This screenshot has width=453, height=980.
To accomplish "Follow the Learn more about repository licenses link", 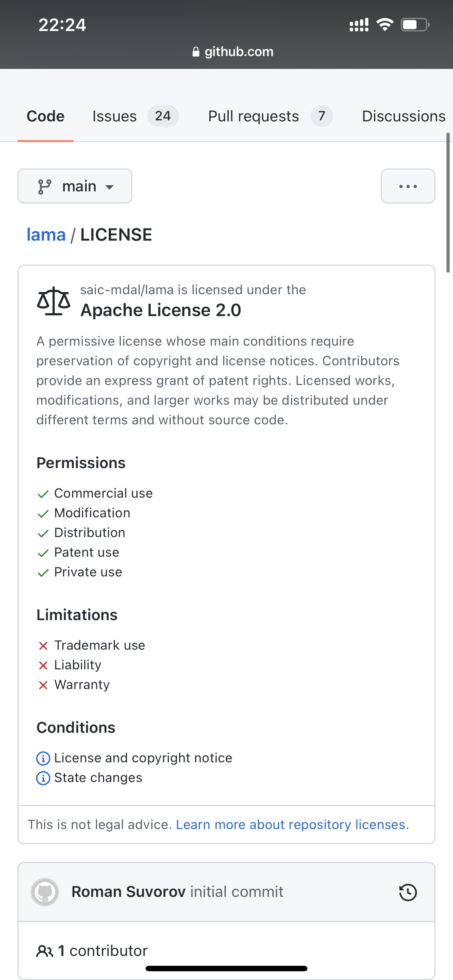I will point(291,824).
